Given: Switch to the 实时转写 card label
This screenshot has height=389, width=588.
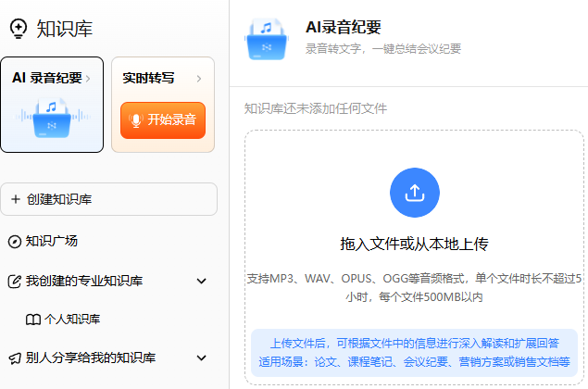Looking at the screenshot, I should [x=148, y=79].
